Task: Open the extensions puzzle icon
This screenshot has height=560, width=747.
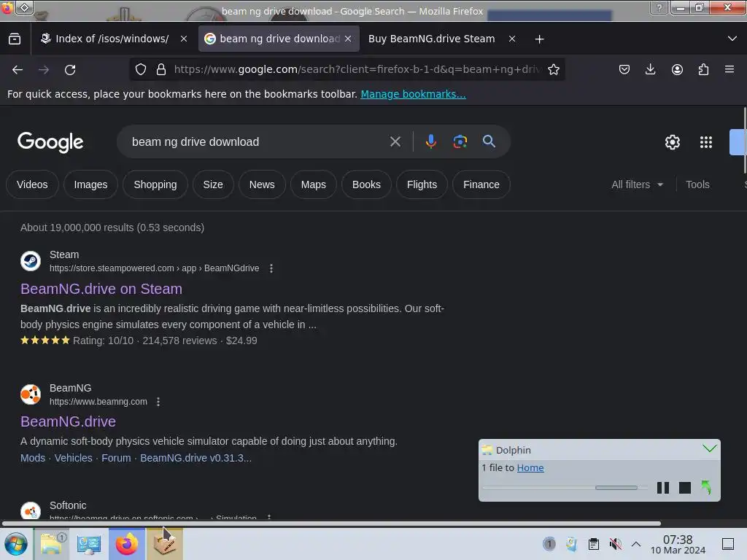Action: (703, 69)
